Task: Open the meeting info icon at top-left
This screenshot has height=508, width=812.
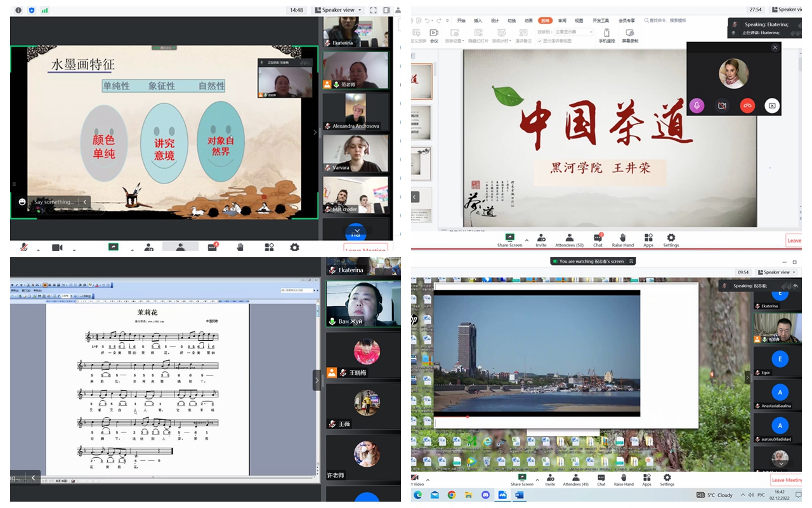Action: click(18, 10)
